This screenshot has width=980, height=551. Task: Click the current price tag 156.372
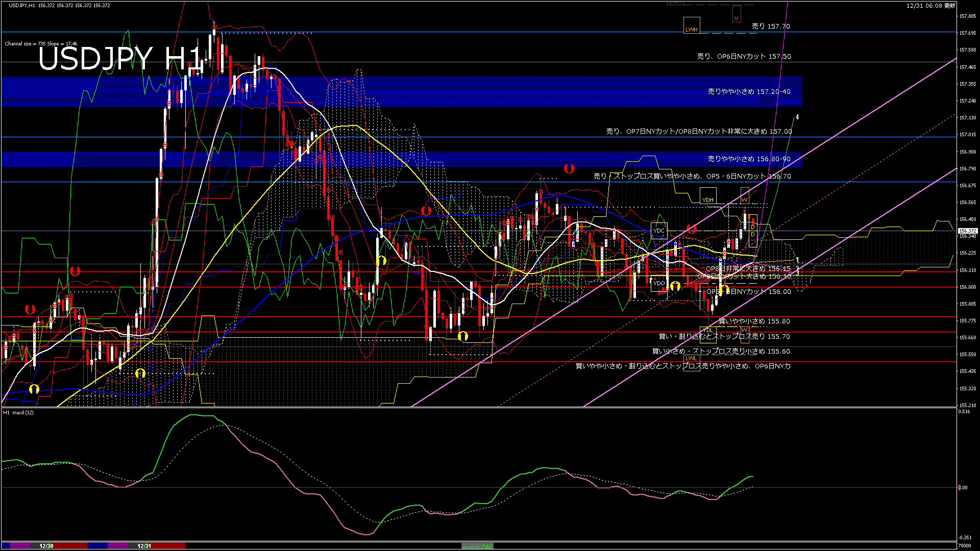967,231
